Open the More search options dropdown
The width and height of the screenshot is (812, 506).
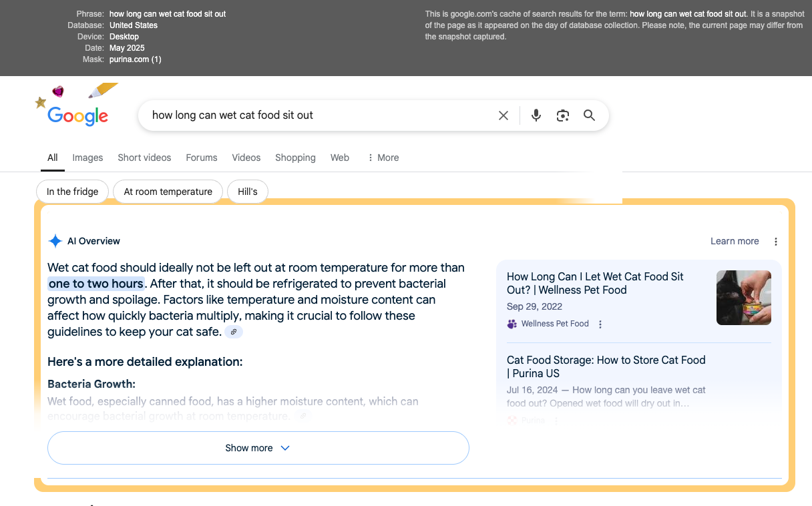click(x=382, y=158)
